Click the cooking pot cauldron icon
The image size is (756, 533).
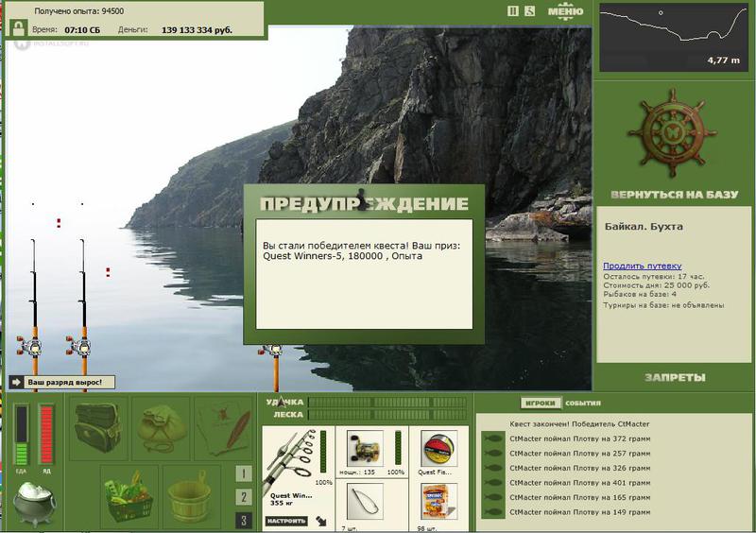[x=34, y=503]
